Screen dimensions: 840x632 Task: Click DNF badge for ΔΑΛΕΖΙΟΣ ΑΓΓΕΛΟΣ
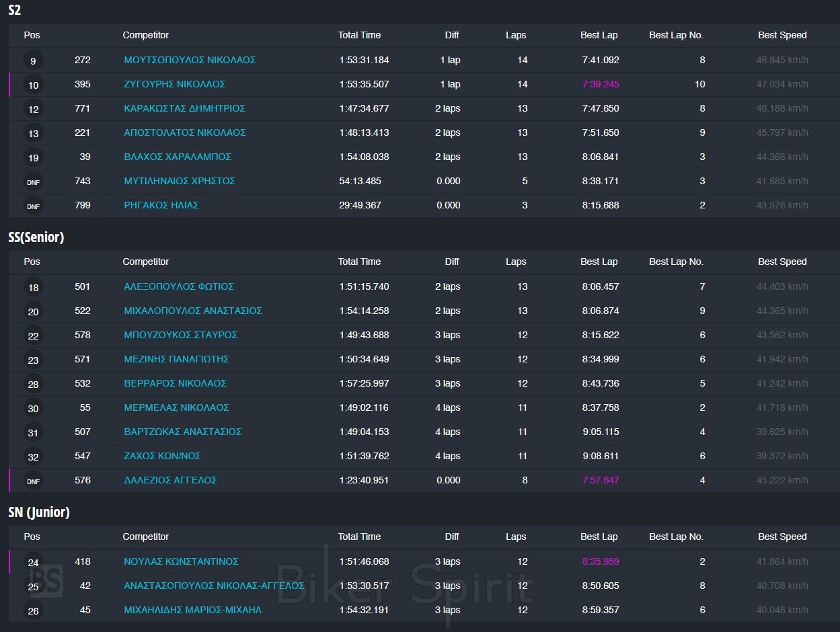[33, 481]
